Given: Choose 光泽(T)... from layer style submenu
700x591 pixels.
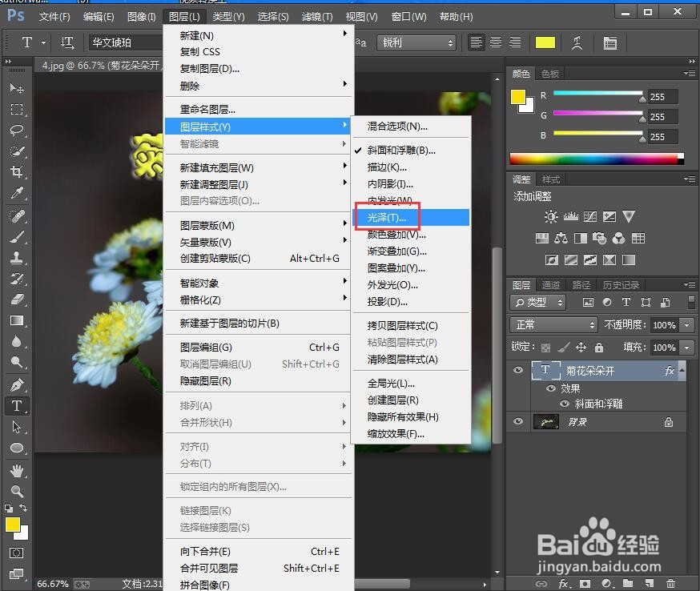Looking at the screenshot, I should (x=411, y=217).
